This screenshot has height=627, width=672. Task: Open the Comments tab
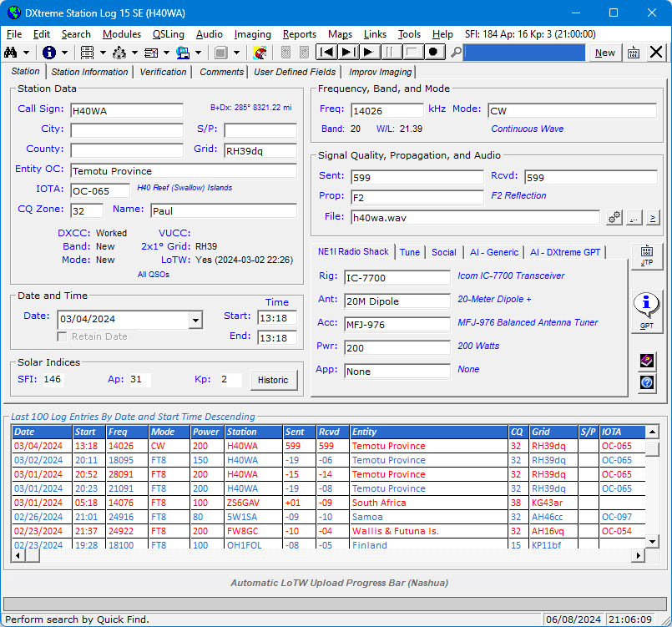(221, 72)
